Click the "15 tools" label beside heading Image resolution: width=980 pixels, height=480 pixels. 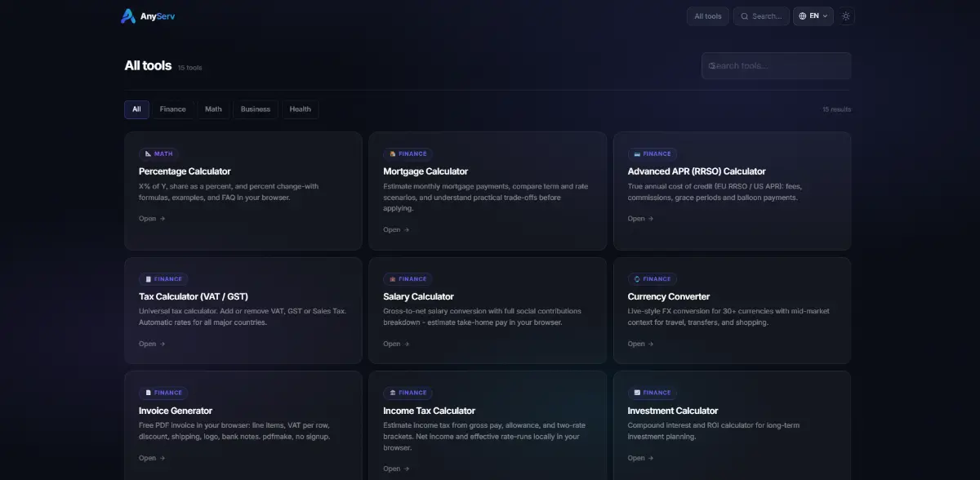[189, 68]
